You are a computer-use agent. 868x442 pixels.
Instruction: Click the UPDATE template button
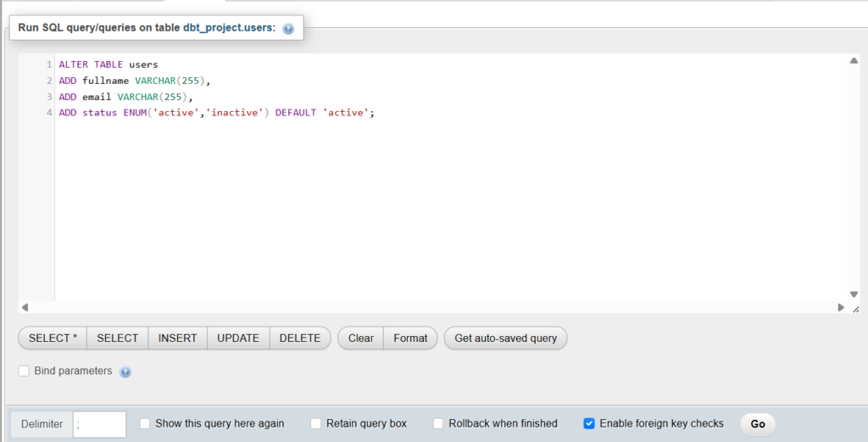point(238,338)
